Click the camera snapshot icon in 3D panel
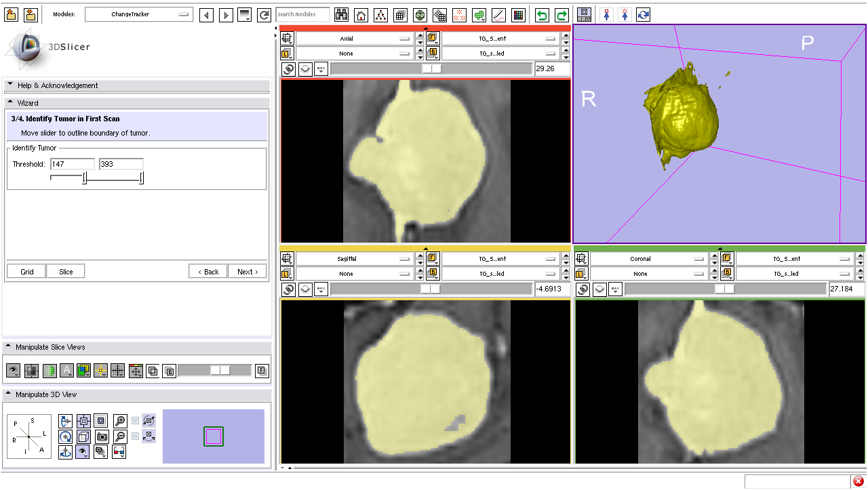Screen dimensions: 868x490 coord(102,436)
